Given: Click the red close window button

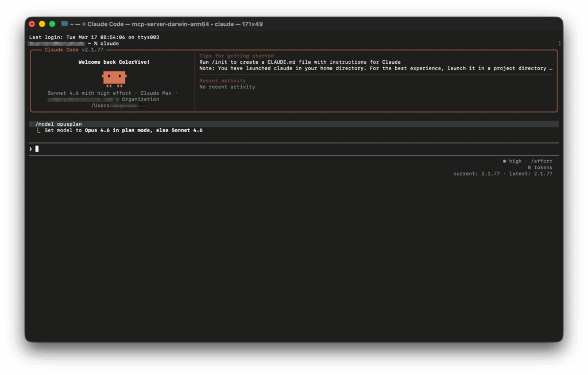Looking at the screenshot, I should (32, 24).
